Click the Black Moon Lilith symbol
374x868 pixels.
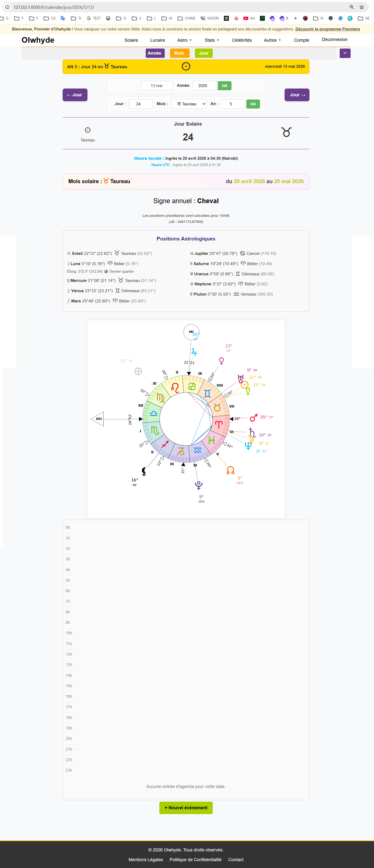[144, 471]
